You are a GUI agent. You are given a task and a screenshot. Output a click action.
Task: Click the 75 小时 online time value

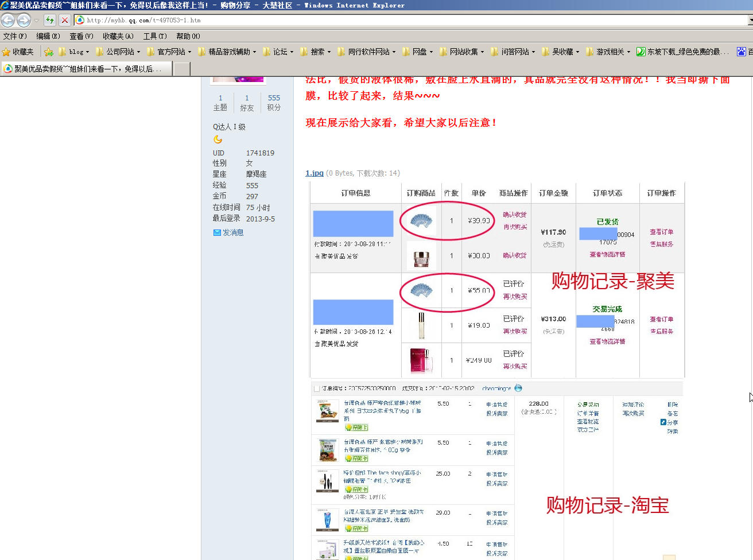258,208
